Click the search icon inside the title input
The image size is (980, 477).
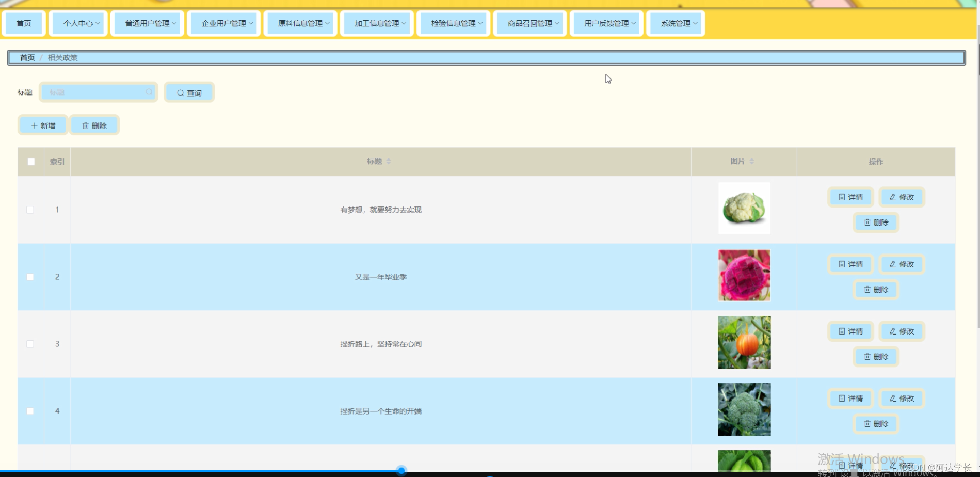(149, 92)
